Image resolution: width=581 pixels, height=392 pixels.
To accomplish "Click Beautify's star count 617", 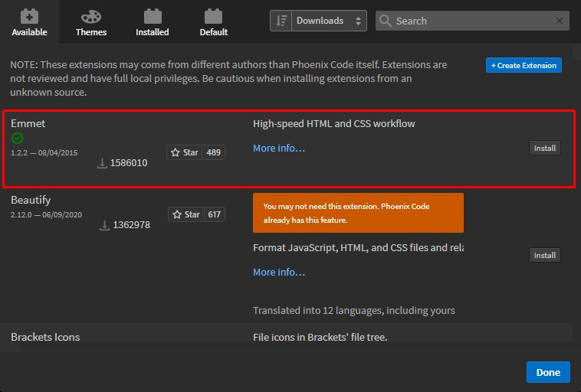I will point(214,214).
